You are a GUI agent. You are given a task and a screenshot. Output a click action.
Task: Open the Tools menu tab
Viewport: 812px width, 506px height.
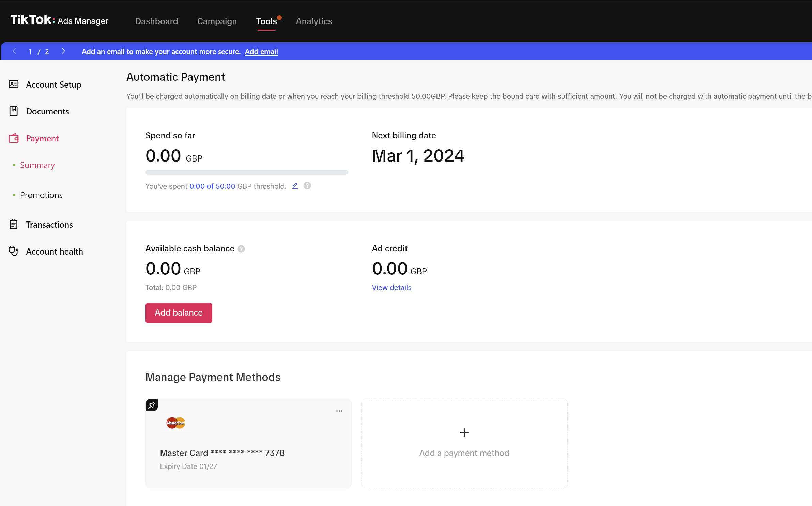[266, 21]
